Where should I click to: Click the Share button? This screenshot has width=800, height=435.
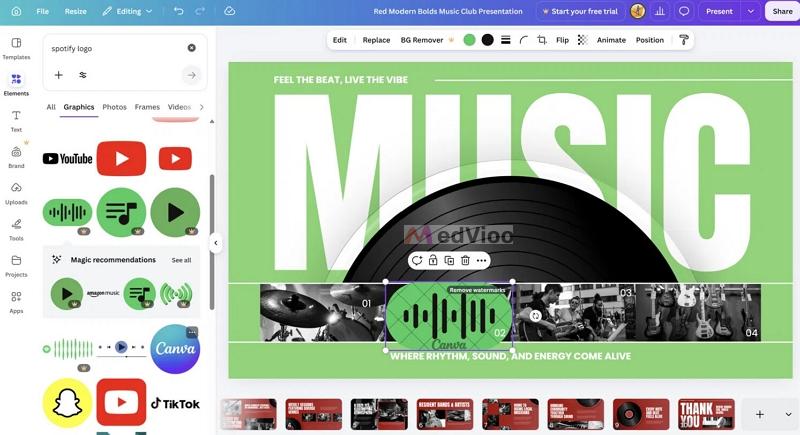point(782,11)
